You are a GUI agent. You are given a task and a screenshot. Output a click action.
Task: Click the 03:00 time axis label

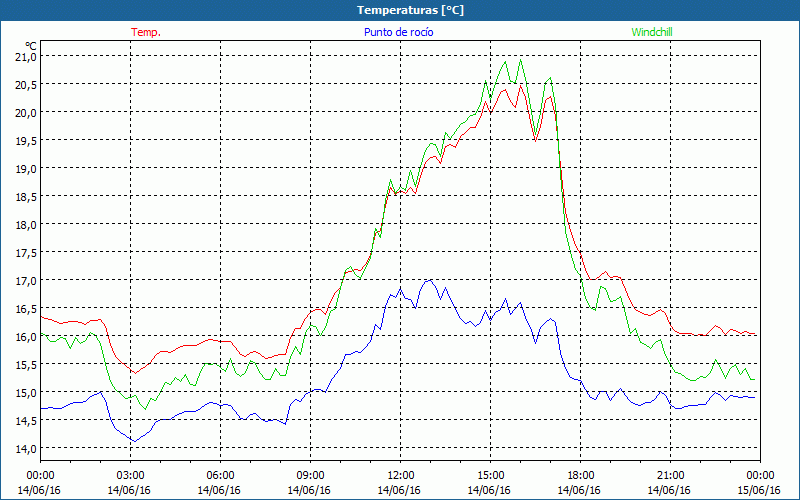(x=131, y=475)
